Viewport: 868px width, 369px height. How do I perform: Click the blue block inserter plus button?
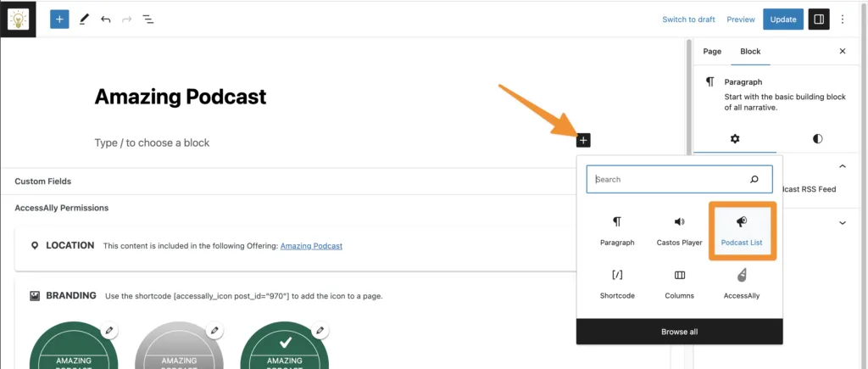[59, 19]
